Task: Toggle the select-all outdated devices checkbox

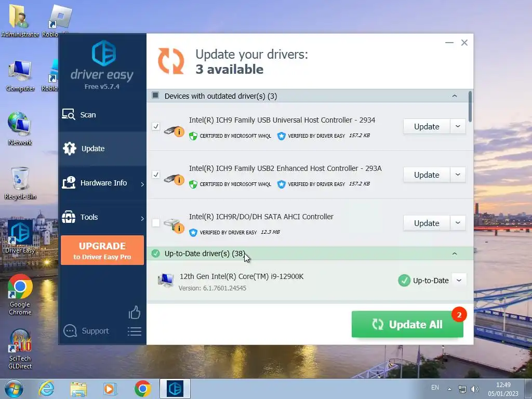Action: pos(155,96)
